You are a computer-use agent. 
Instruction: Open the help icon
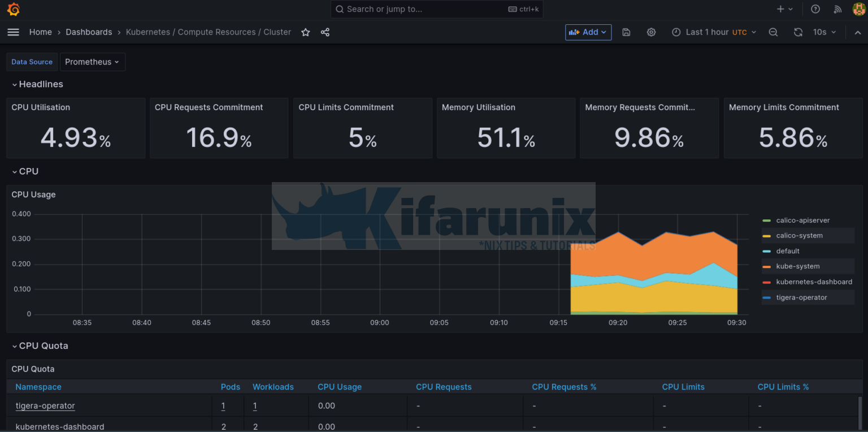pos(814,9)
